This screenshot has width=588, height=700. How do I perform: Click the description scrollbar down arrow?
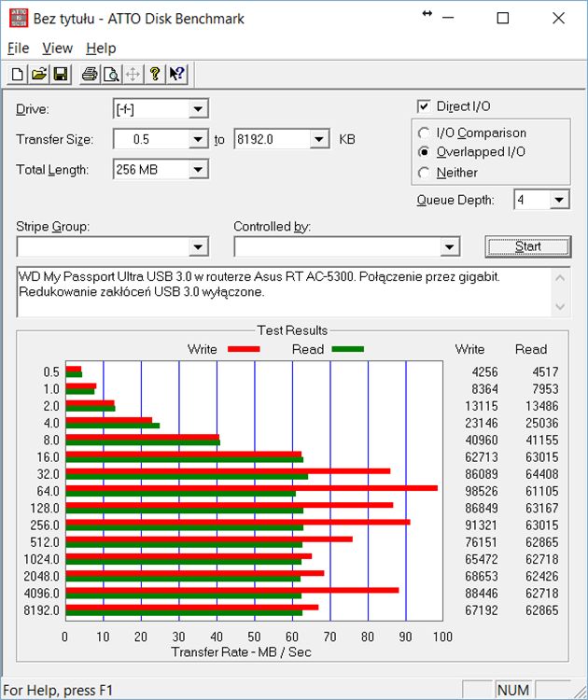pos(561,307)
